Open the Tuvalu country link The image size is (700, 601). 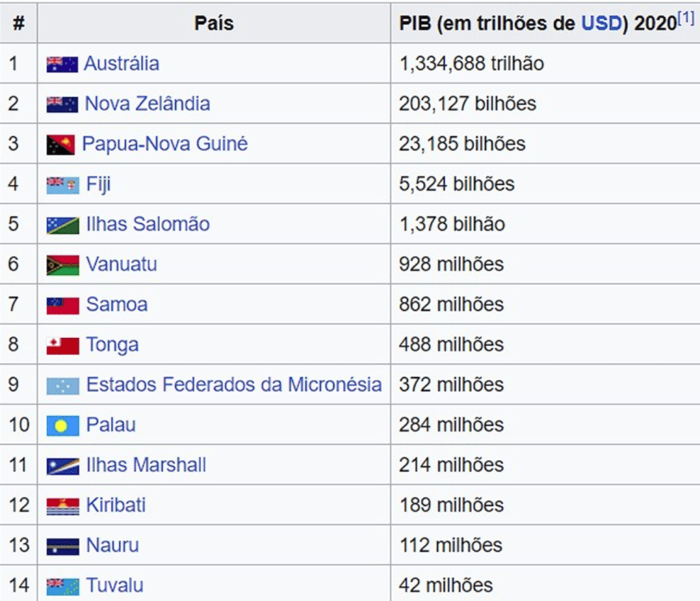pos(114,586)
